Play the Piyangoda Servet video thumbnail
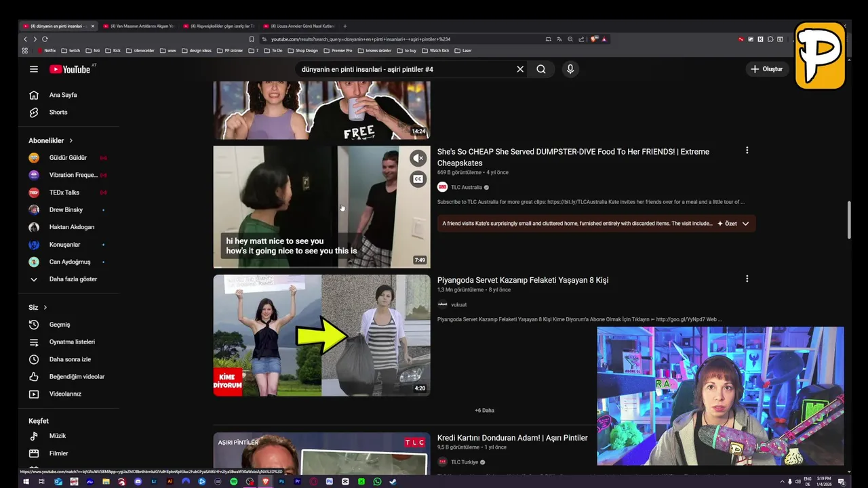This screenshot has height=488, width=868. click(x=321, y=335)
